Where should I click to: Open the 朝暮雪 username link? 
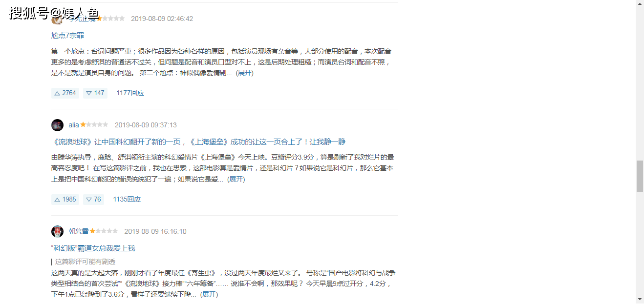tap(78, 231)
